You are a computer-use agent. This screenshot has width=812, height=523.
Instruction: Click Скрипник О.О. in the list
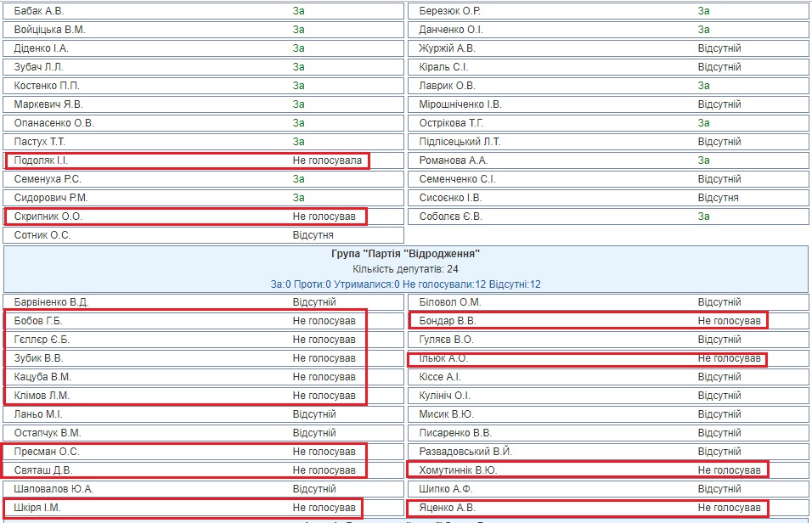pyautogui.click(x=48, y=217)
